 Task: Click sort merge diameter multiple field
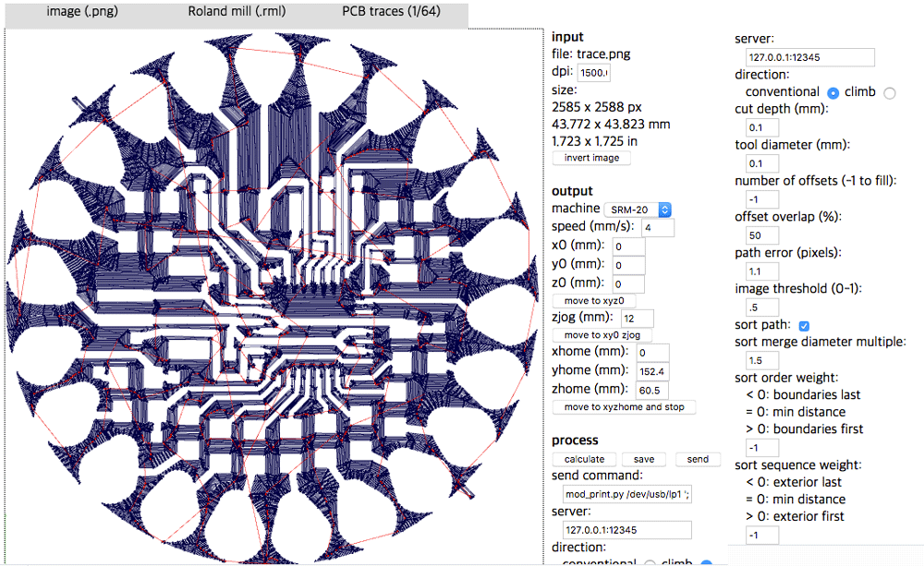[x=762, y=360]
